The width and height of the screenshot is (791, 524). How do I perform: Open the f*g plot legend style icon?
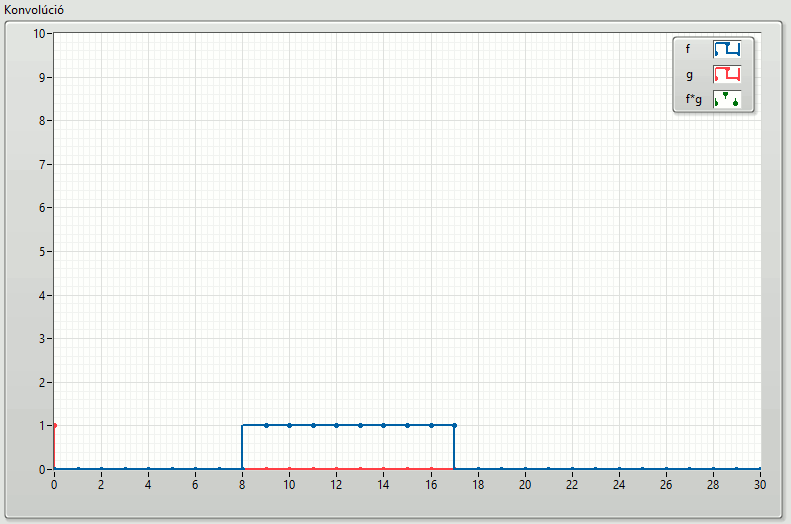click(x=727, y=99)
